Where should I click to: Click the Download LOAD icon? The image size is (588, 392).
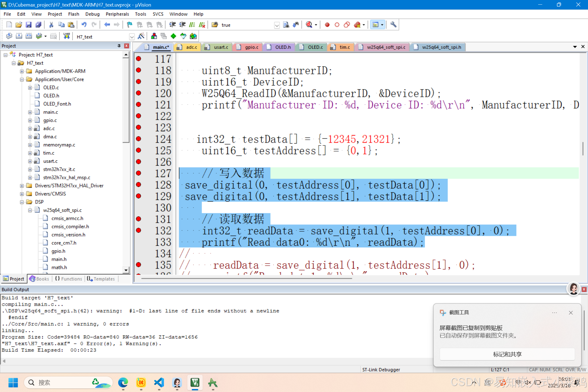tap(66, 36)
